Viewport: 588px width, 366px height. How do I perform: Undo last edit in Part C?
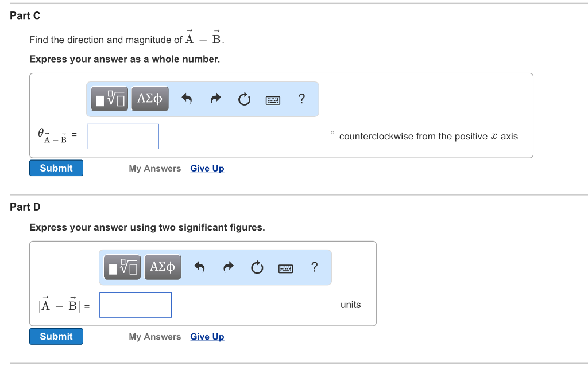tap(186, 99)
